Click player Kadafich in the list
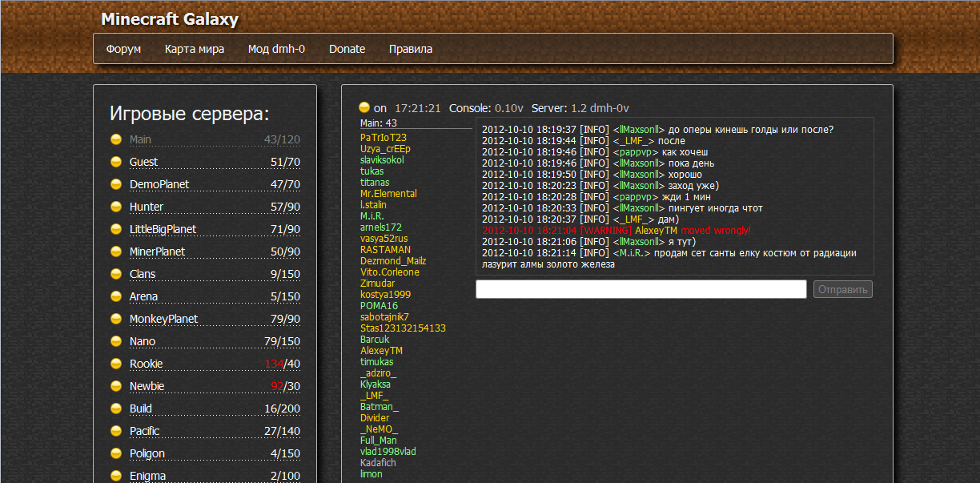The height and width of the screenshot is (483, 980). pos(378,463)
